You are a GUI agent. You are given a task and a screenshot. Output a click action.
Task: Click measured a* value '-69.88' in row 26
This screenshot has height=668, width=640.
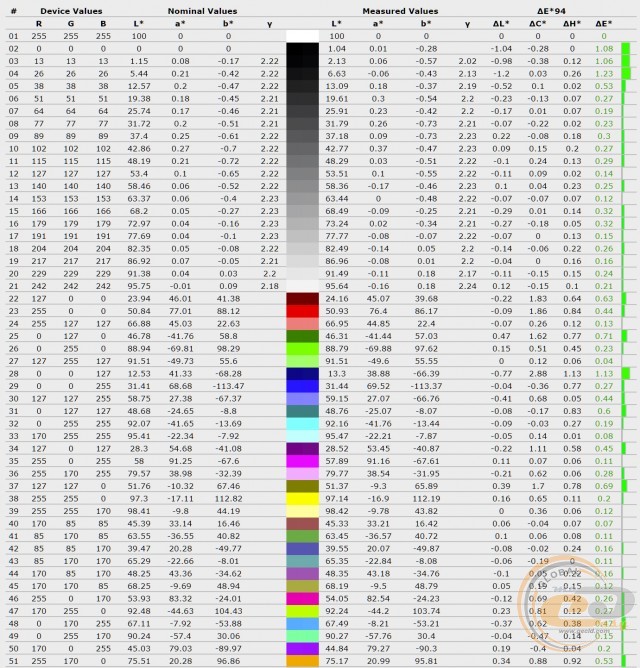click(378, 348)
